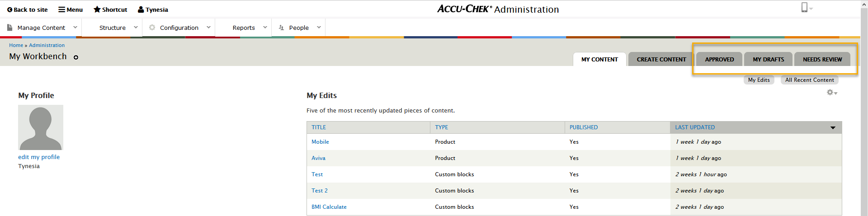Switch to the My Content tab
The image size is (868, 216).
point(599,59)
